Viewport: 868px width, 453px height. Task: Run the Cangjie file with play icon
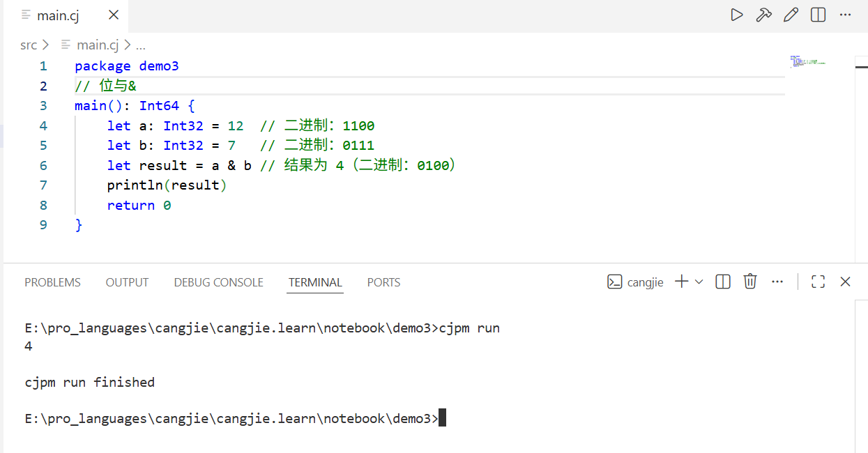[737, 15]
